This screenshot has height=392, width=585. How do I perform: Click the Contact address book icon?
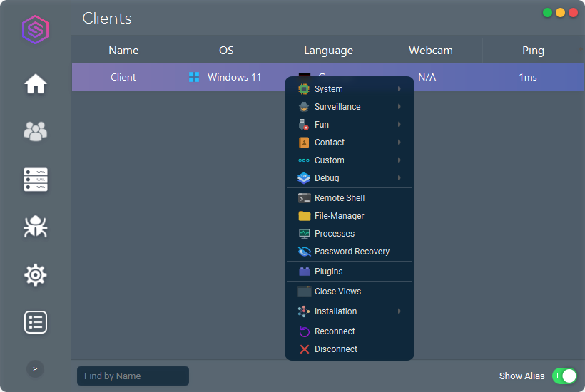click(x=304, y=143)
